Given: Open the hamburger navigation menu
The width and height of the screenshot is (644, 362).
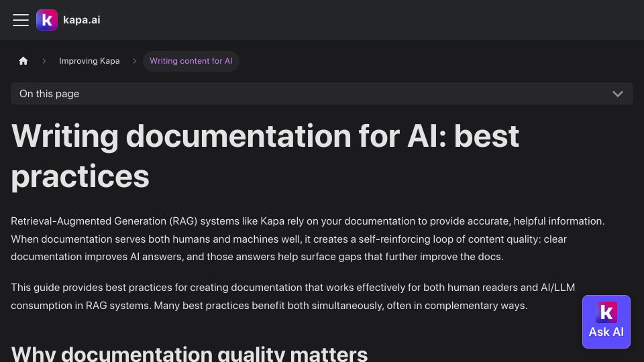Looking at the screenshot, I should point(21,19).
